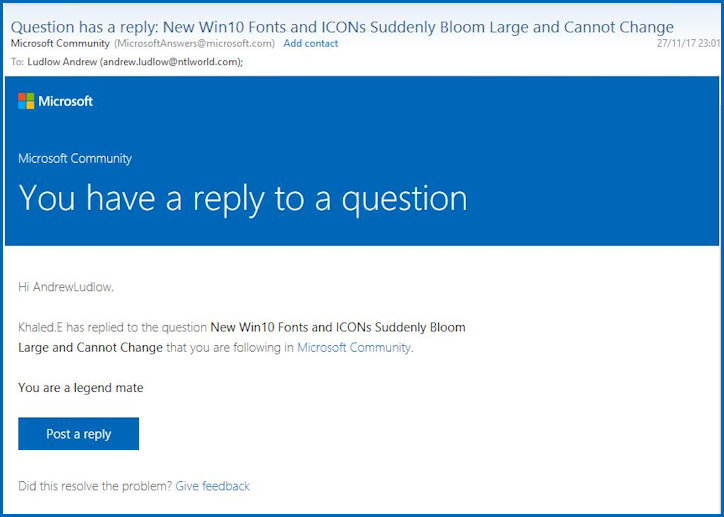Open the "Give feedback" link

pyautogui.click(x=212, y=486)
